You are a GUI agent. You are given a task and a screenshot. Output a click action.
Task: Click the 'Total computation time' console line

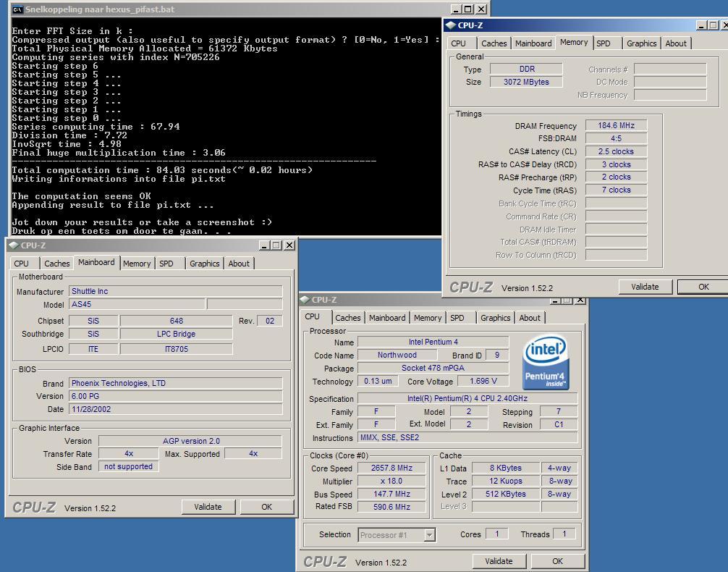(162, 170)
